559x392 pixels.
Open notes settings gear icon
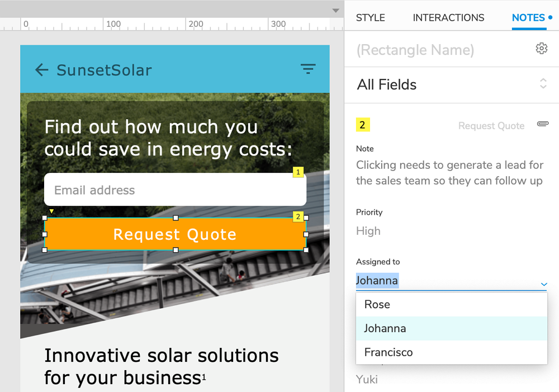(x=541, y=49)
